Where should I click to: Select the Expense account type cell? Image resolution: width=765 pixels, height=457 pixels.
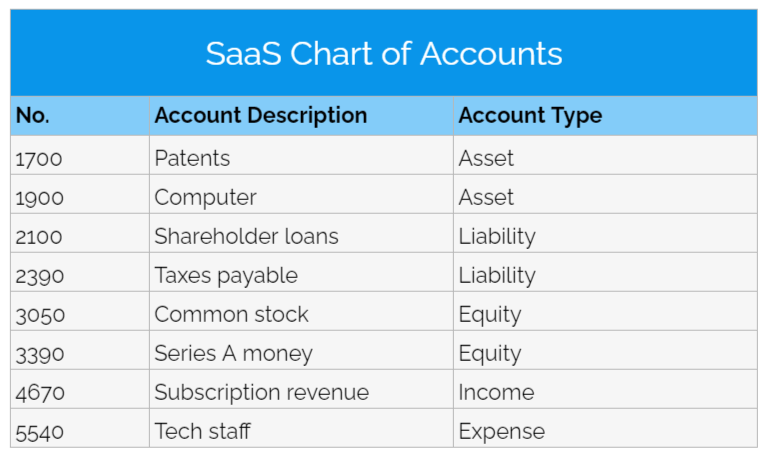502,431
